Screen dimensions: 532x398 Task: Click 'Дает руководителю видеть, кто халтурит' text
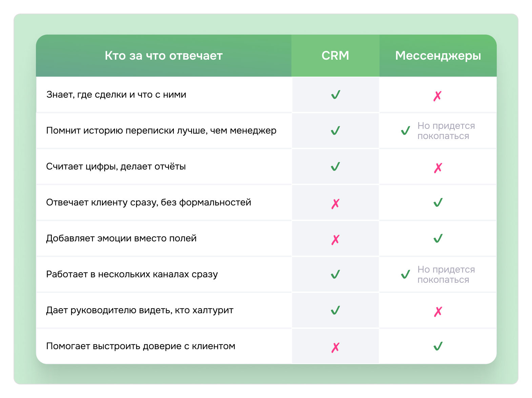click(140, 310)
